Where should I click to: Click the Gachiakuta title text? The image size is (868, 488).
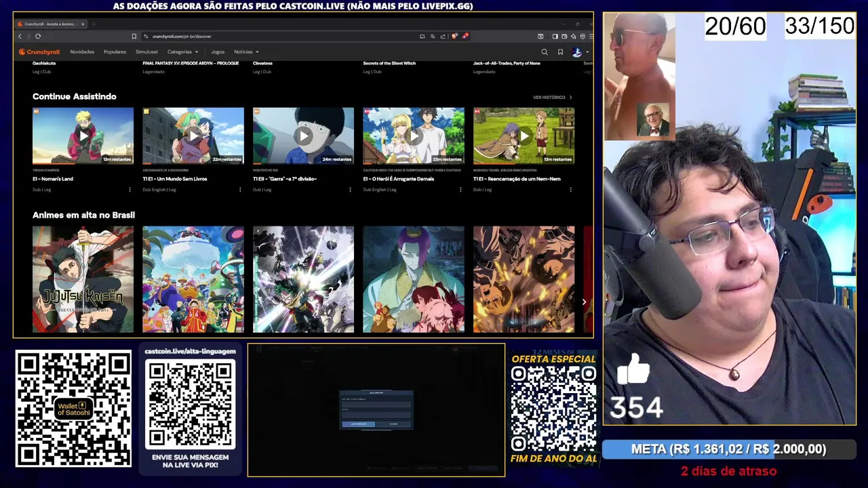(44, 63)
